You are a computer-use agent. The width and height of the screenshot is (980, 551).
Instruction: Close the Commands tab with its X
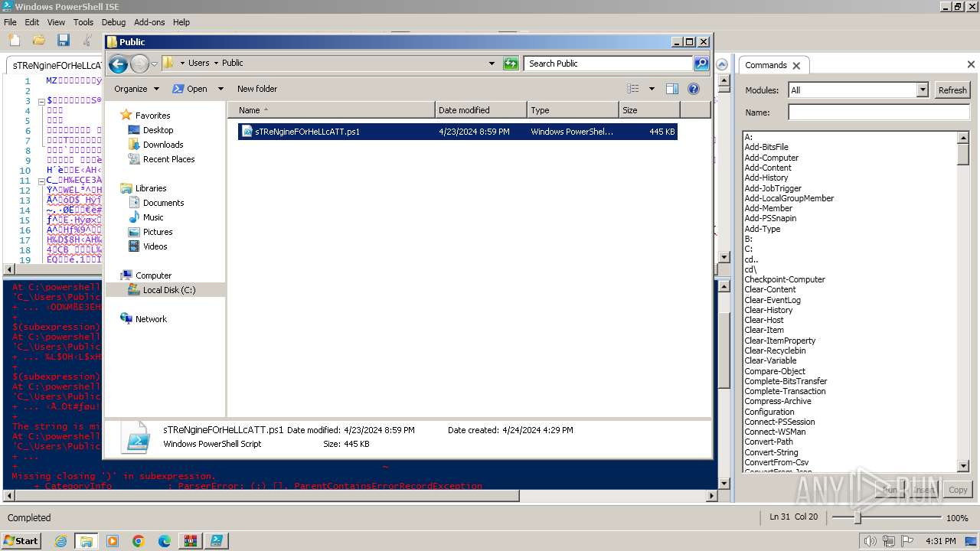796,66
